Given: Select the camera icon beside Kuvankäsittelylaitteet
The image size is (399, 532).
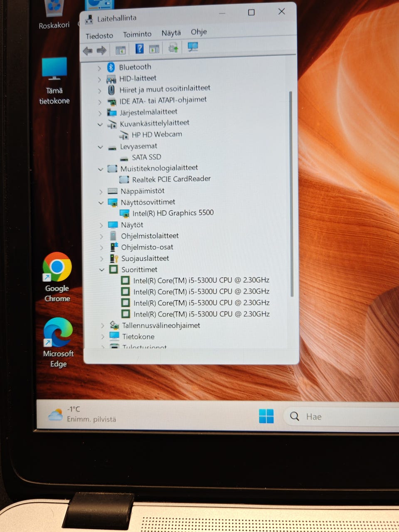Looking at the screenshot, I should pos(112,124).
